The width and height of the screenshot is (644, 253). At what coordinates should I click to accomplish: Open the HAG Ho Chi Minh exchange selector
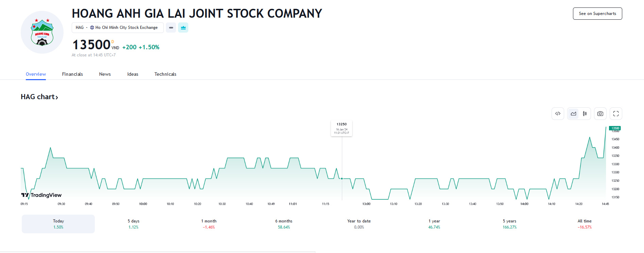click(x=117, y=28)
